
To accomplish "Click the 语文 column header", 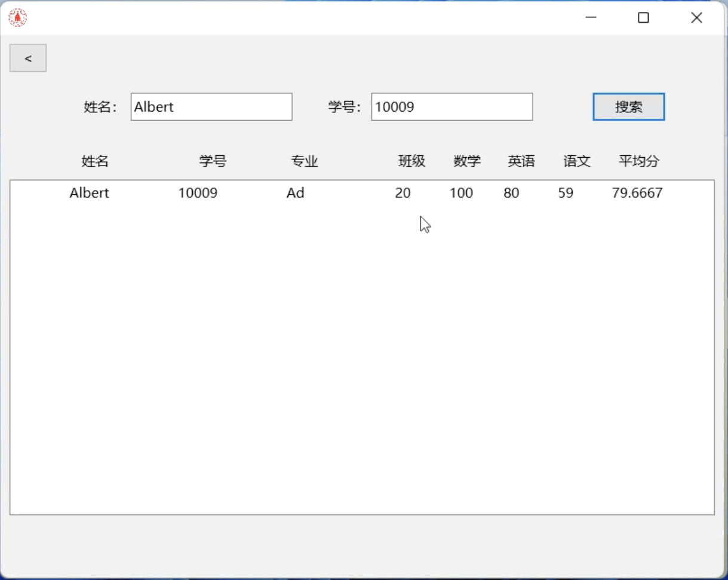I will click(x=577, y=161).
